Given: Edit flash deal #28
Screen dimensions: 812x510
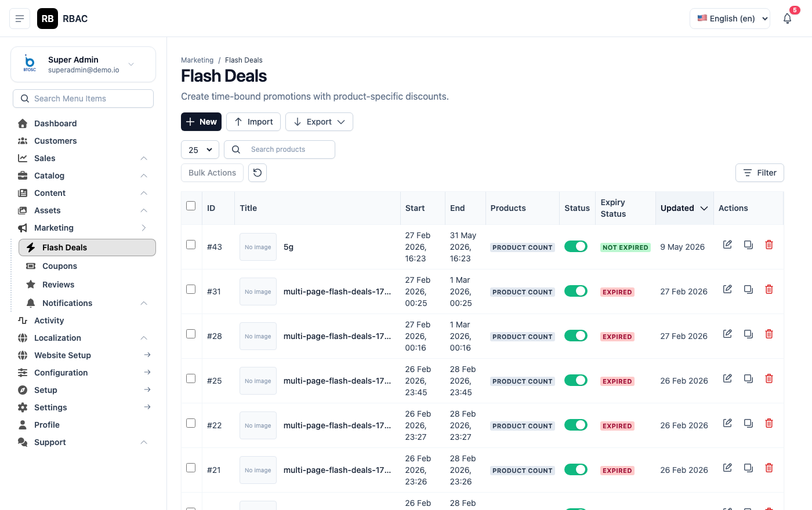Looking at the screenshot, I should click(727, 334).
